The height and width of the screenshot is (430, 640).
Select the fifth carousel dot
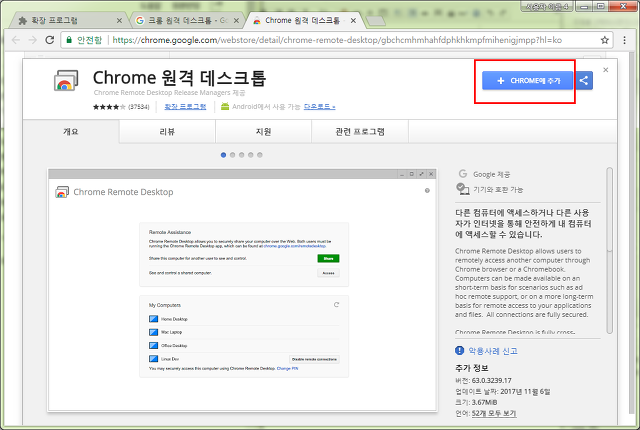[260, 155]
